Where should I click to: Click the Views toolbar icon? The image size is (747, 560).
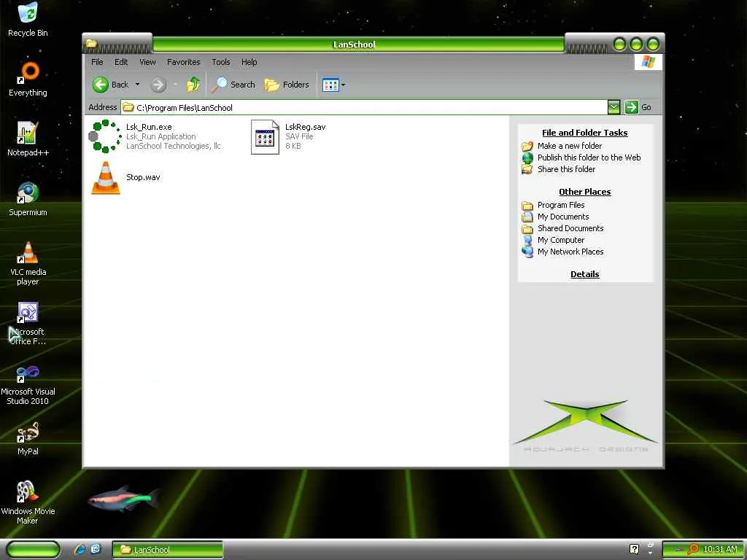330,85
